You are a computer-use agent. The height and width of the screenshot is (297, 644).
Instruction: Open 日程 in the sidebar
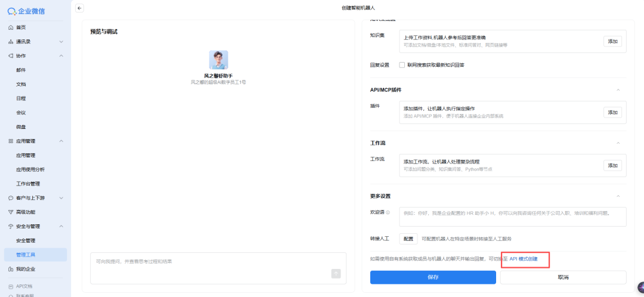pos(21,98)
